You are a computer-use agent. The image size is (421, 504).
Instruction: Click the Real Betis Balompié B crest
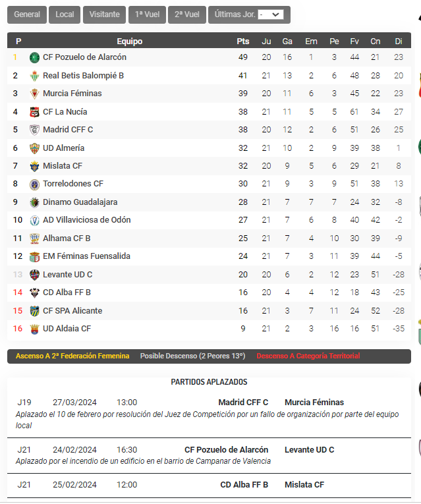click(34, 76)
